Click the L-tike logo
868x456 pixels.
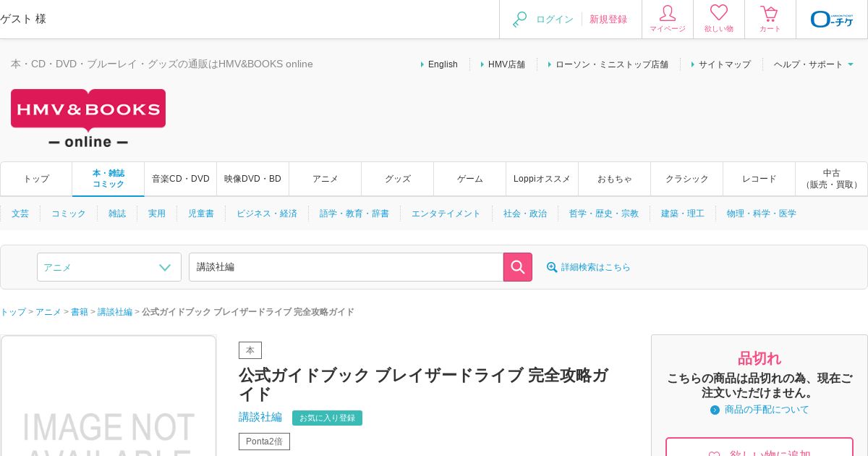pos(832,20)
